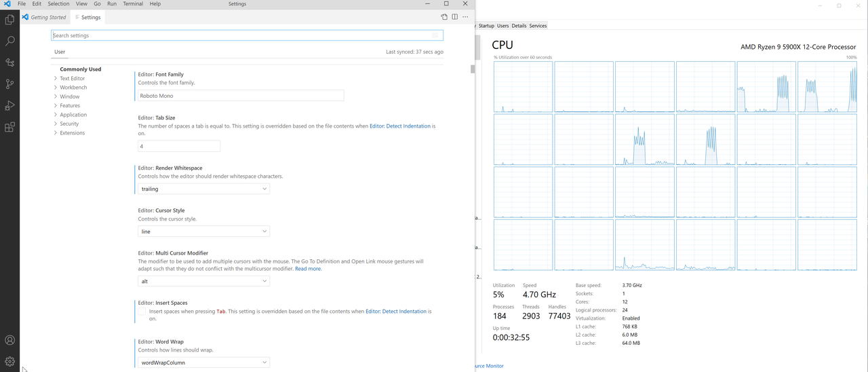Click the Read more link
Screen dimensions: 868x372
coord(308,269)
